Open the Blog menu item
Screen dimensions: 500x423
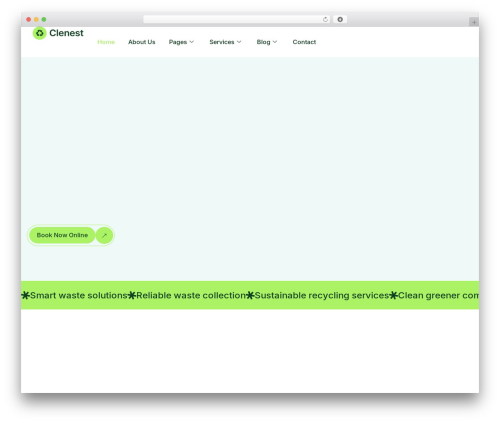(263, 42)
